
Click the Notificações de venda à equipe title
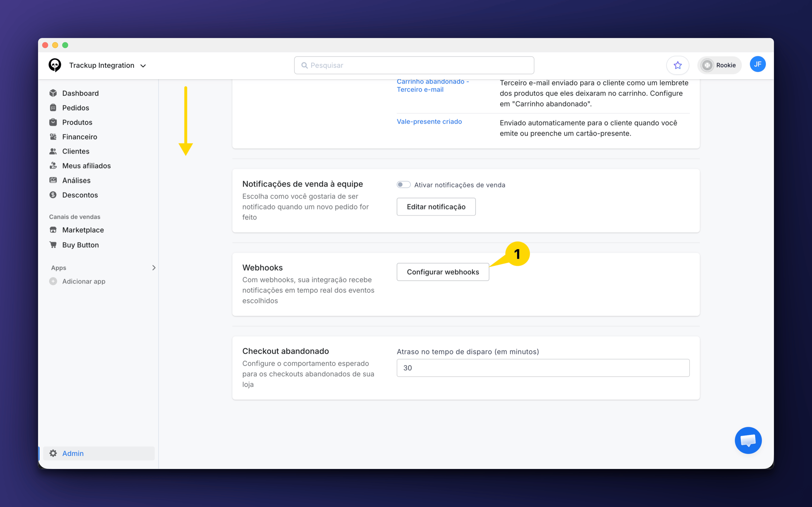[303, 184]
